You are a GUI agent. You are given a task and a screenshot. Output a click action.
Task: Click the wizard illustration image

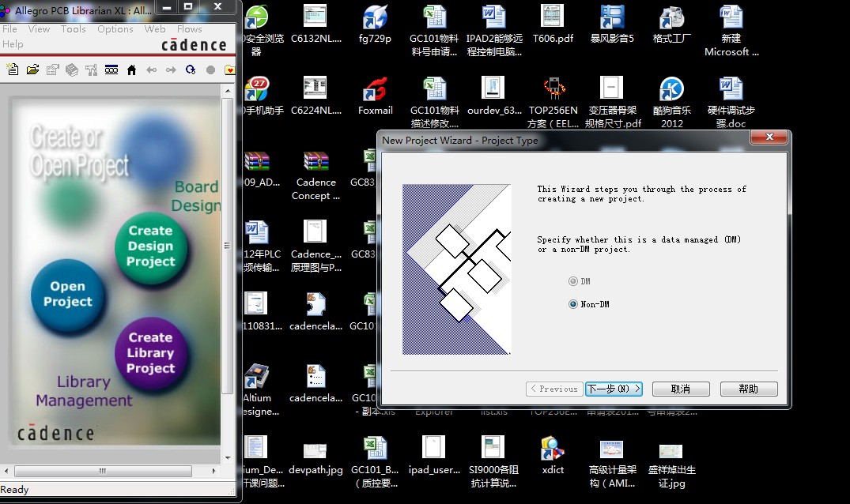456,269
